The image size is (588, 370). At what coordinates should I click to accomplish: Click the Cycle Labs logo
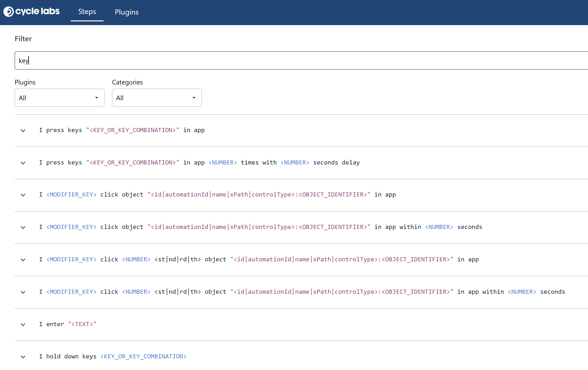click(31, 11)
